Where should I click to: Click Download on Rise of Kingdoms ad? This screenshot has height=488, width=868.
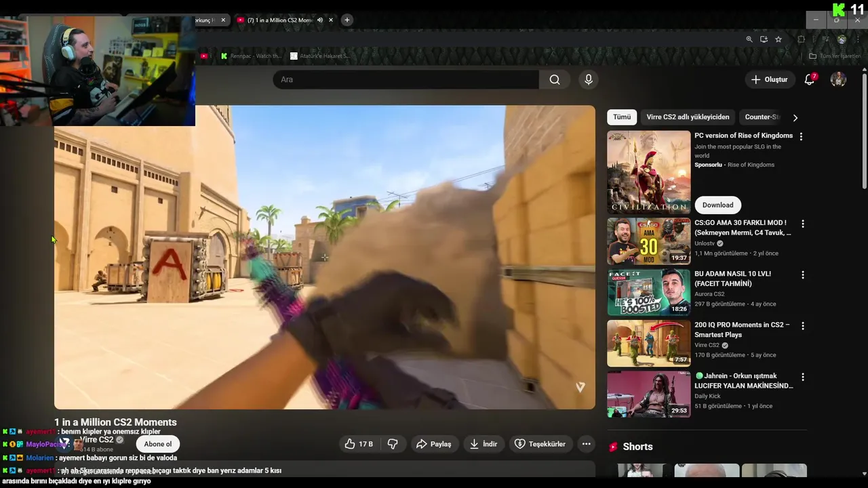[717, 205]
